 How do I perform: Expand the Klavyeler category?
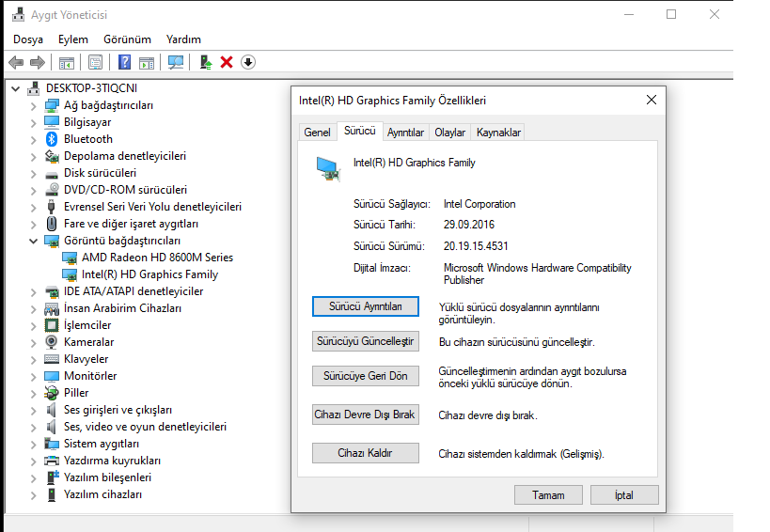(x=34, y=359)
